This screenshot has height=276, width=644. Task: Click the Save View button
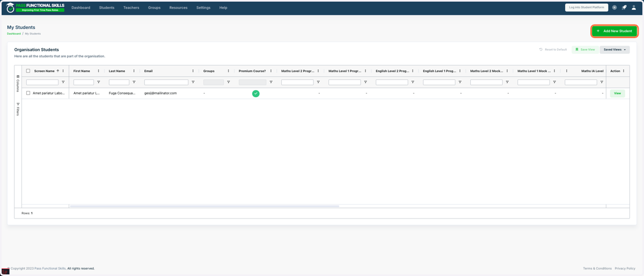coord(585,49)
